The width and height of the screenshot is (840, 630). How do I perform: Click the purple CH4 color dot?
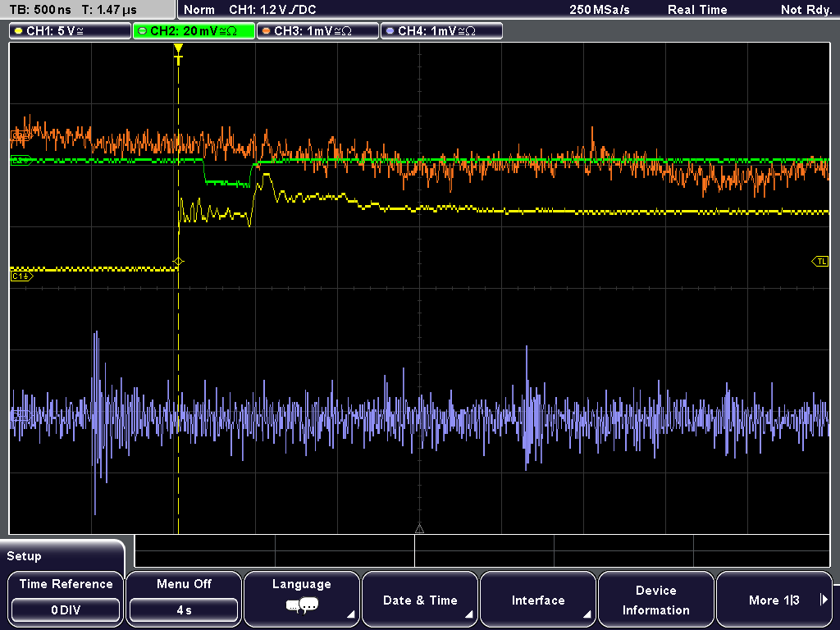pyautogui.click(x=390, y=31)
